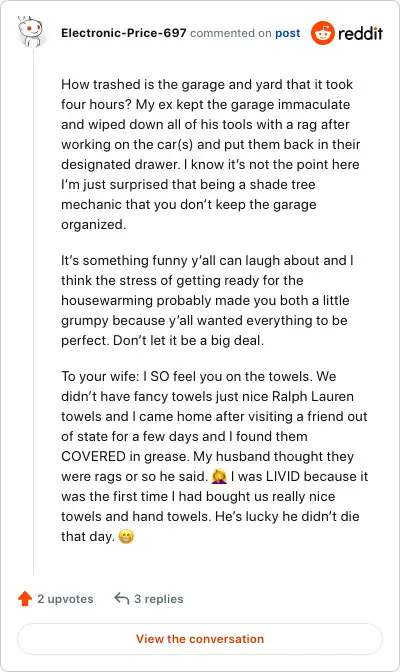The height and width of the screenshot is (672, 400).
Task: Open the Electronic-Price-697 user profile link
Action: pos(123,33)
